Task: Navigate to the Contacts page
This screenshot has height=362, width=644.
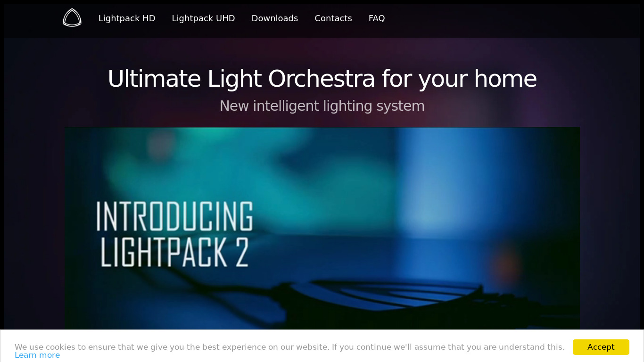Action: [x=333, y=18]
